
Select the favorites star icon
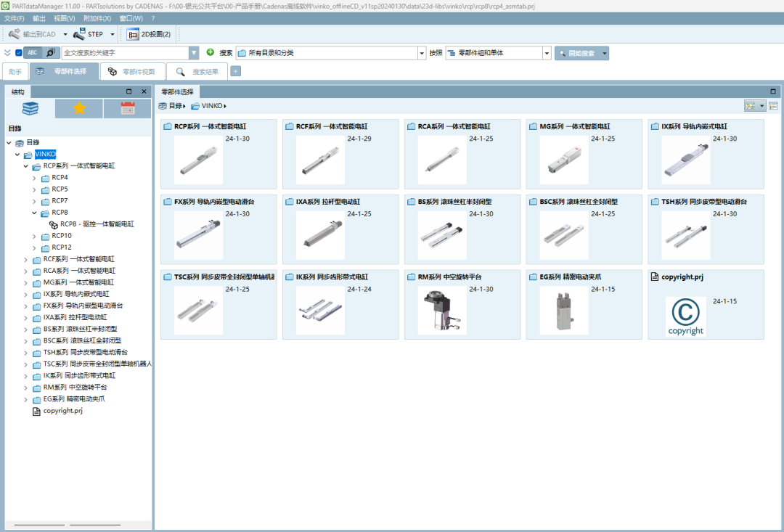[79, 108]
